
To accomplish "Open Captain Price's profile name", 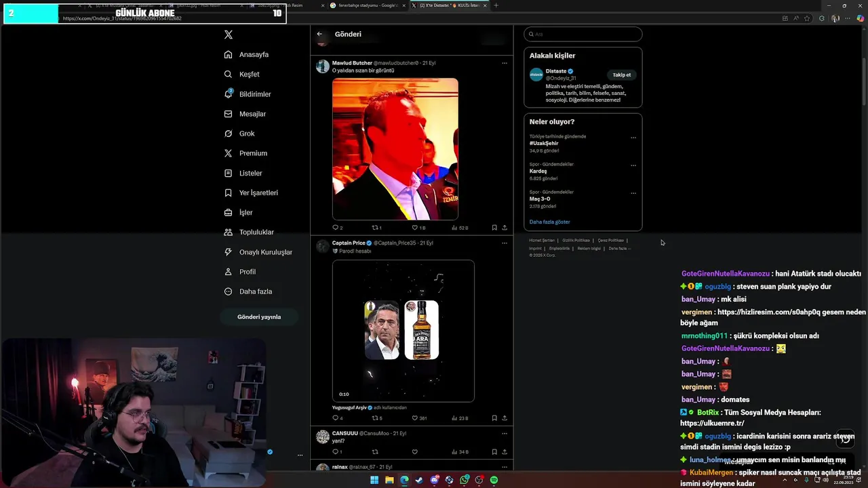I will pyautogui.click(x=349, y=243).
